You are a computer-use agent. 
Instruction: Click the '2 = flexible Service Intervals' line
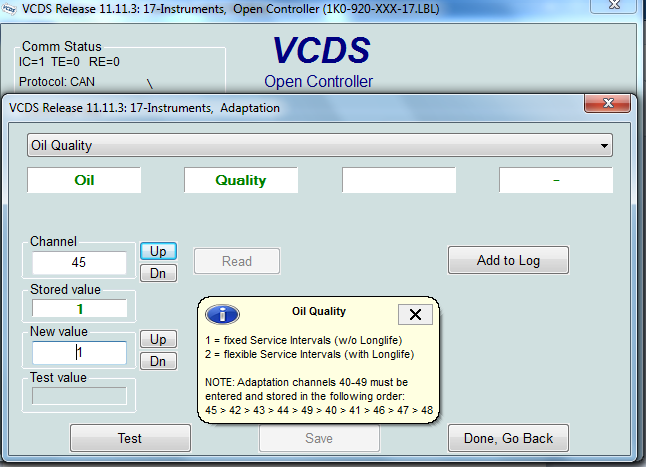coord(310,354)
